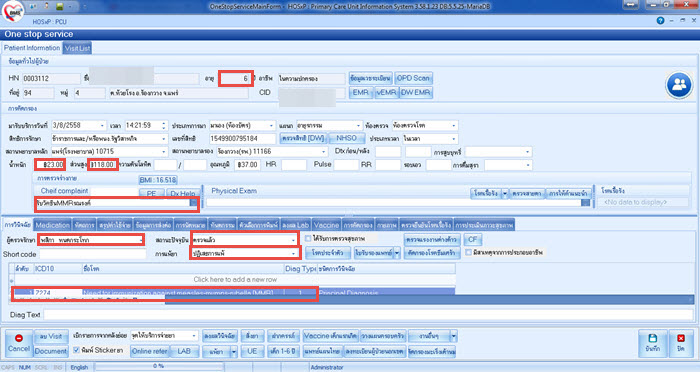The height and width of the screenshot is (372, 700).
Task: Click the Dx Help button
Action: pyautogui.click(x=183, y=193)
